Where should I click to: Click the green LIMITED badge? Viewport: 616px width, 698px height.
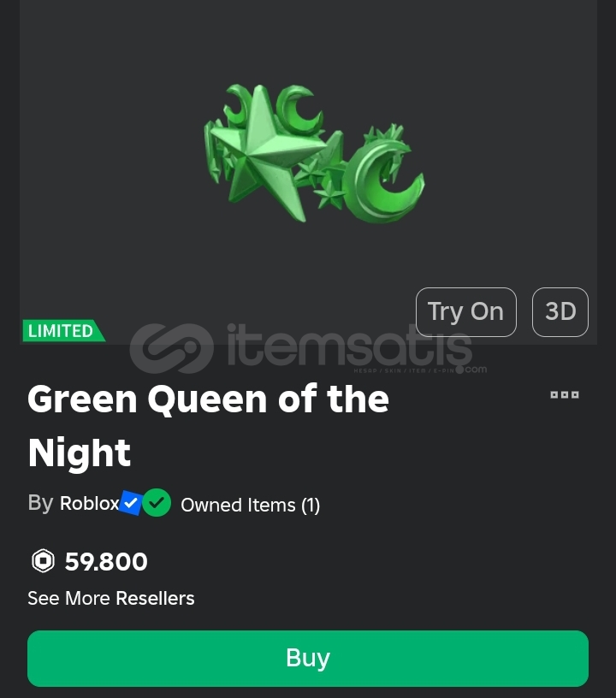click(x=63, y=331)
